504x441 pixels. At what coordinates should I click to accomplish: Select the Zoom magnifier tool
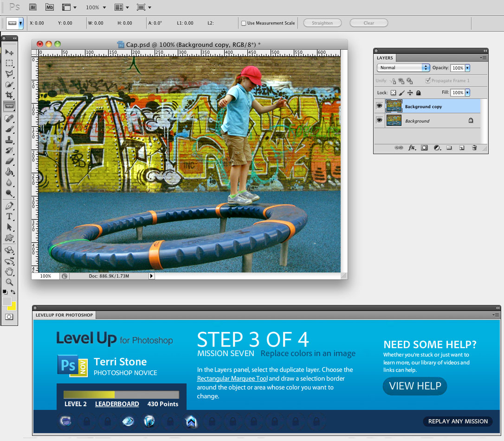point(9,282)
